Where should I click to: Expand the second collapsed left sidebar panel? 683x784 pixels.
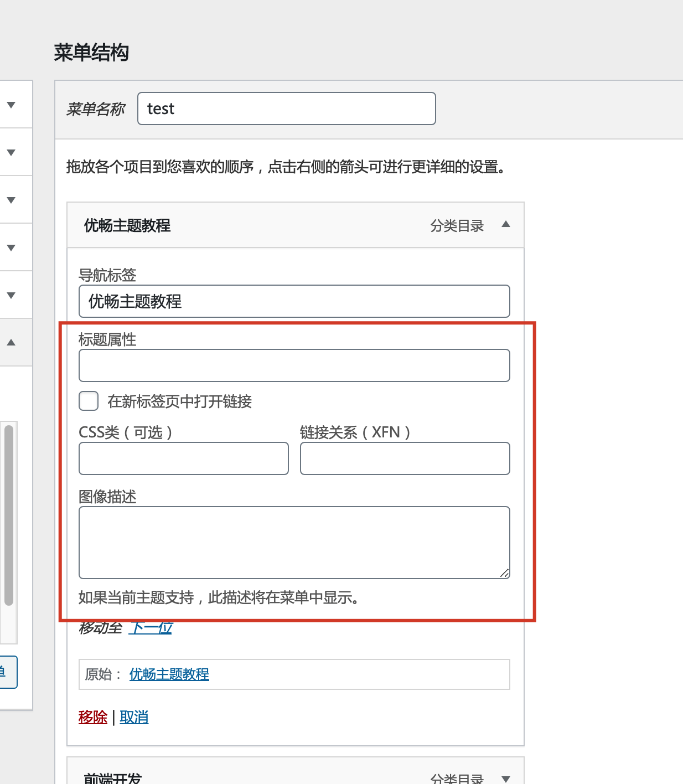(x=11, y=153)
